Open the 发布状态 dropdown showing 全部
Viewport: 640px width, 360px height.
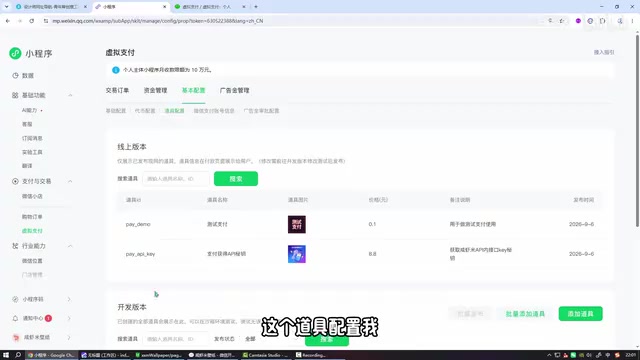coord(271,339)
